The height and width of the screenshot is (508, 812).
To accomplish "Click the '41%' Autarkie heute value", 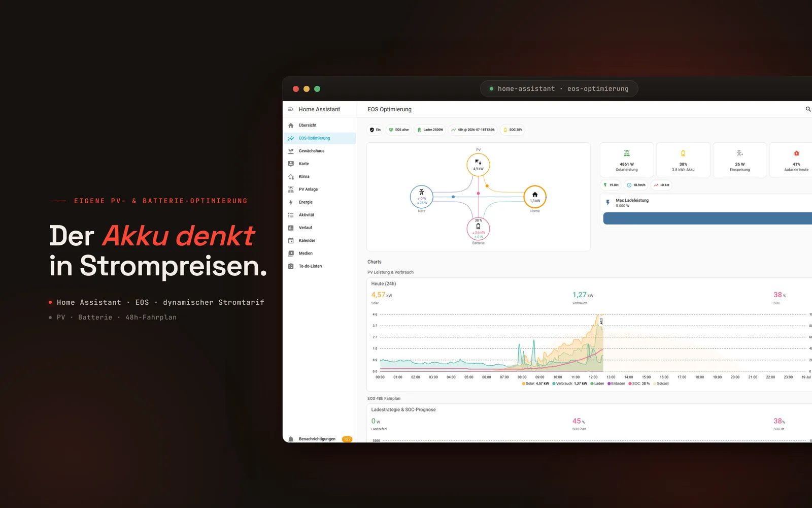I will click(x=796, y=164).
